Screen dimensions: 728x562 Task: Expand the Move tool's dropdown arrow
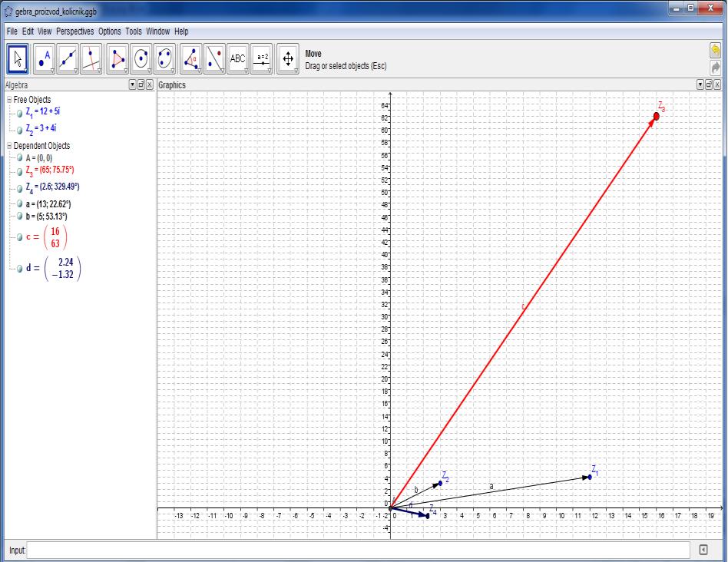coord(26,71)
